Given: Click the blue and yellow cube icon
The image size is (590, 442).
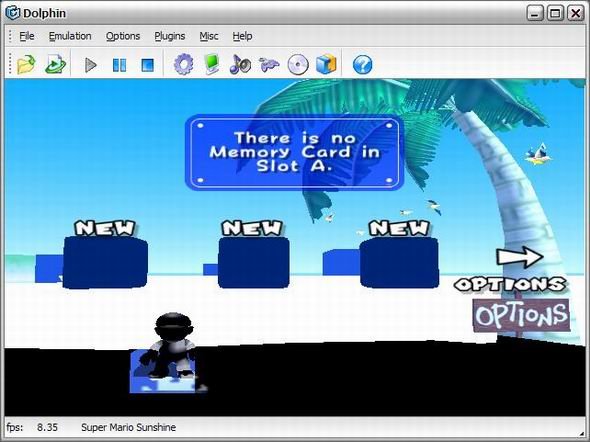Looking at the screenshot, I should coord(326,64).
